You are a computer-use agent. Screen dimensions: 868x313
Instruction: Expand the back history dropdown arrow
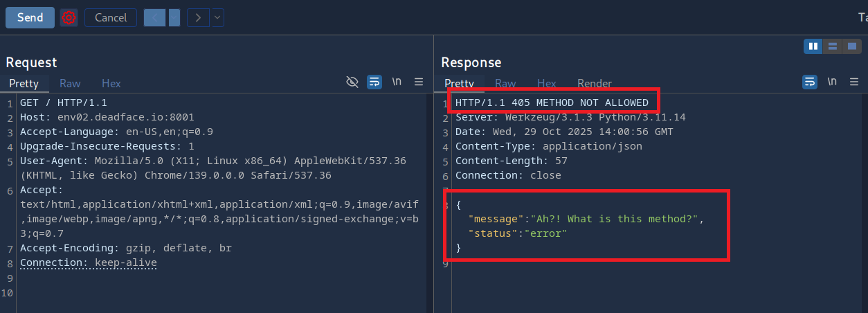(x=174, y=17)
